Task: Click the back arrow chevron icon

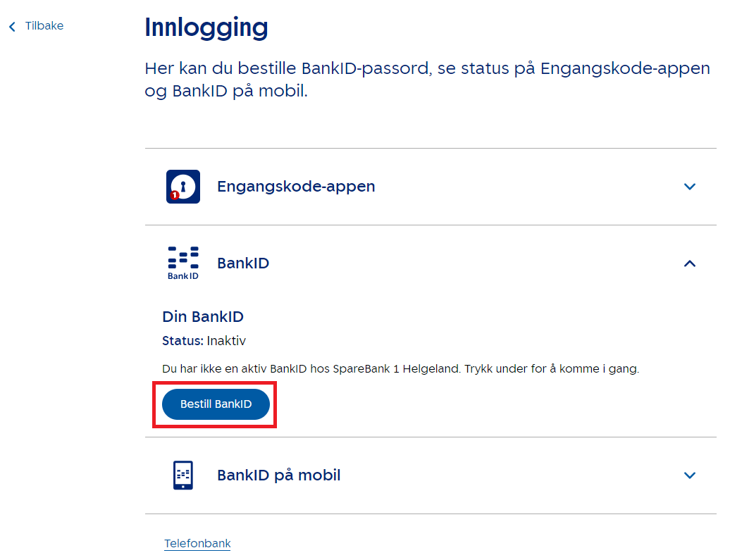Action: (x=12, y=27)
